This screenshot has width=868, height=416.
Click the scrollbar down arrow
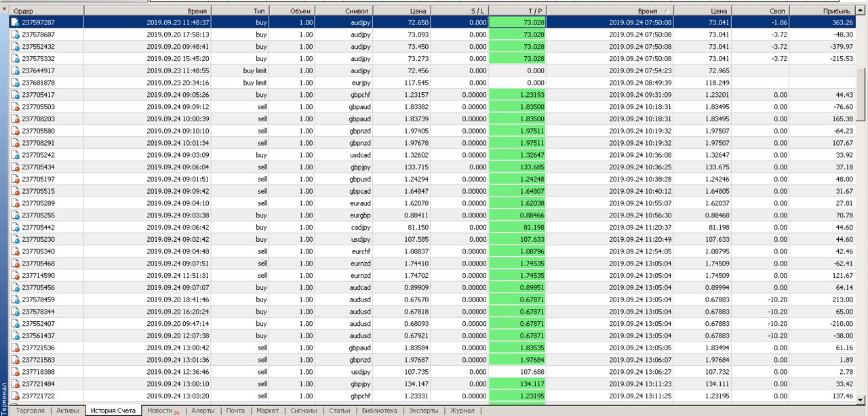(862, 400)
